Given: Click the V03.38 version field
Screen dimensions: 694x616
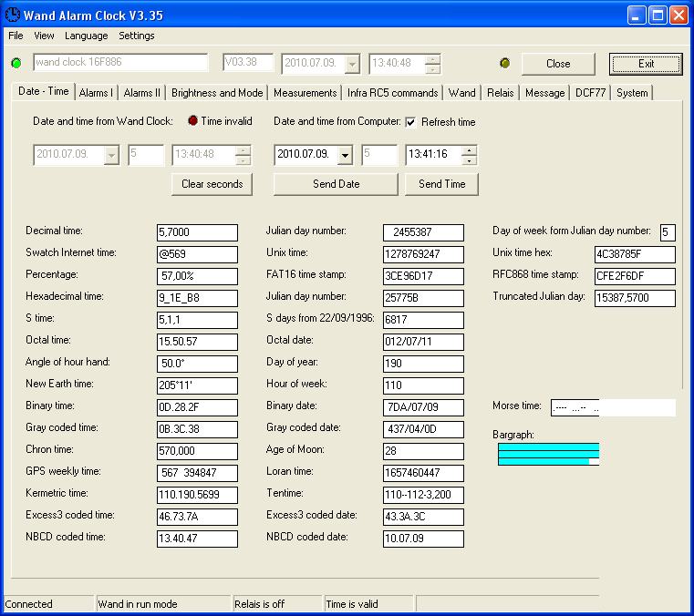Looking at the screenshot, I should click(248, 62).
